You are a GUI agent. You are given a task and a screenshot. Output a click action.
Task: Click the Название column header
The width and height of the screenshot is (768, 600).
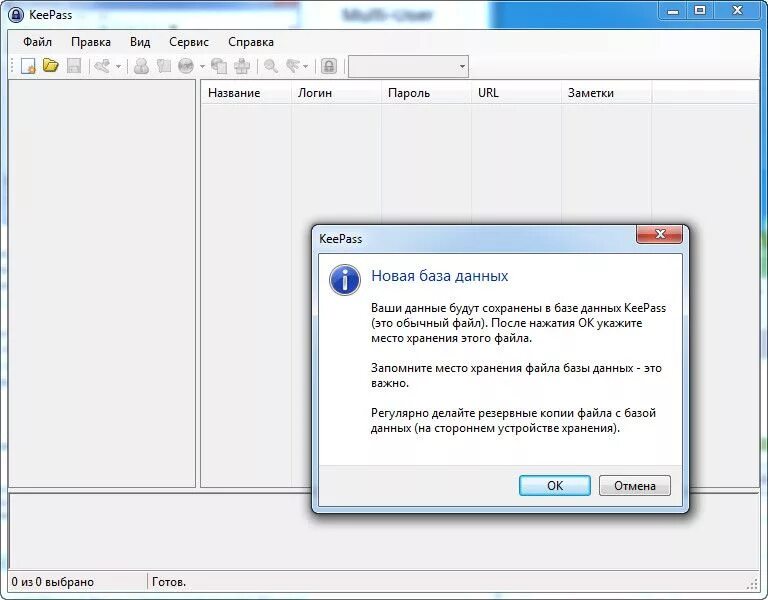click(246, 93)
